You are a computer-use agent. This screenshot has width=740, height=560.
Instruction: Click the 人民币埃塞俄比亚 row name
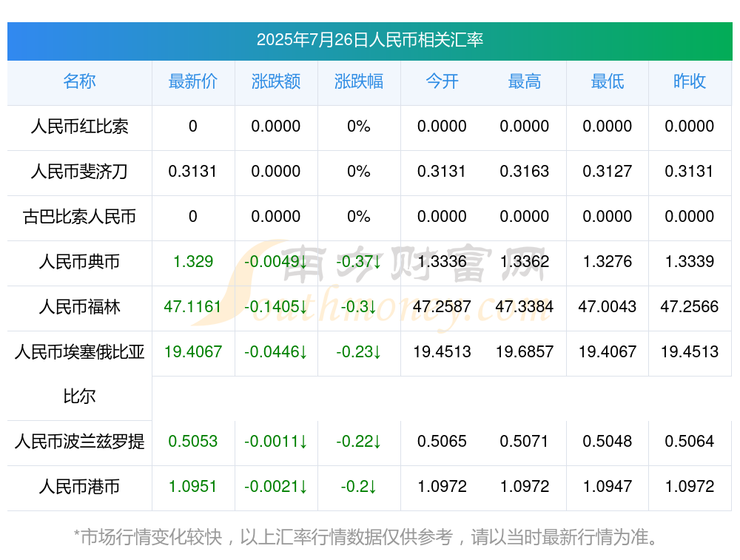click(79, 351)
